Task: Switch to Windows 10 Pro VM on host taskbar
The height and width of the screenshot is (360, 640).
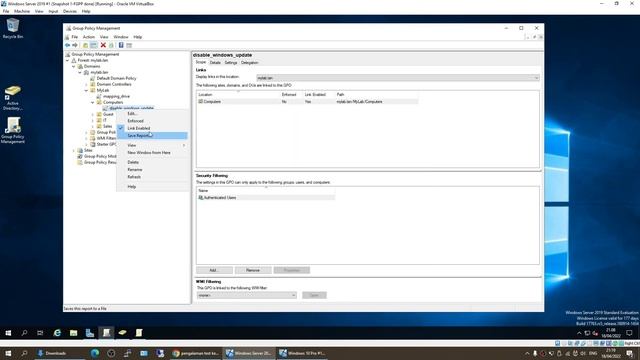Action: point(302,353)
